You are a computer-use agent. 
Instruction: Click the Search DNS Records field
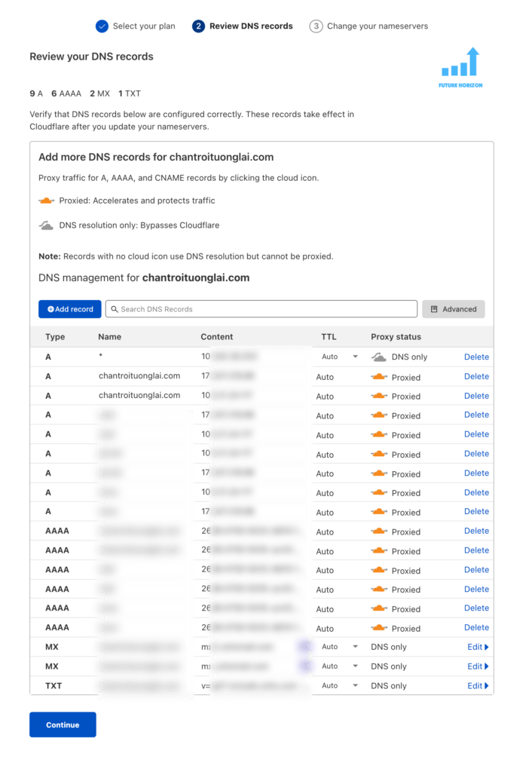coord(264,309)
